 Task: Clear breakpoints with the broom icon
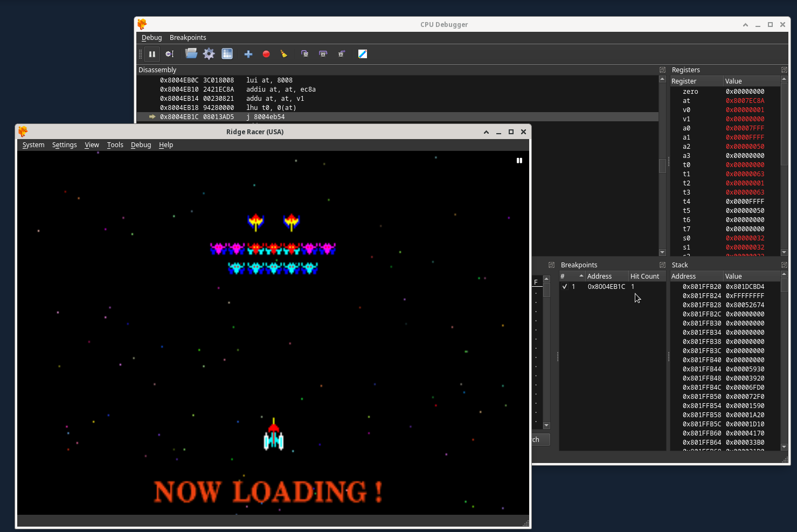click(284, 54)
